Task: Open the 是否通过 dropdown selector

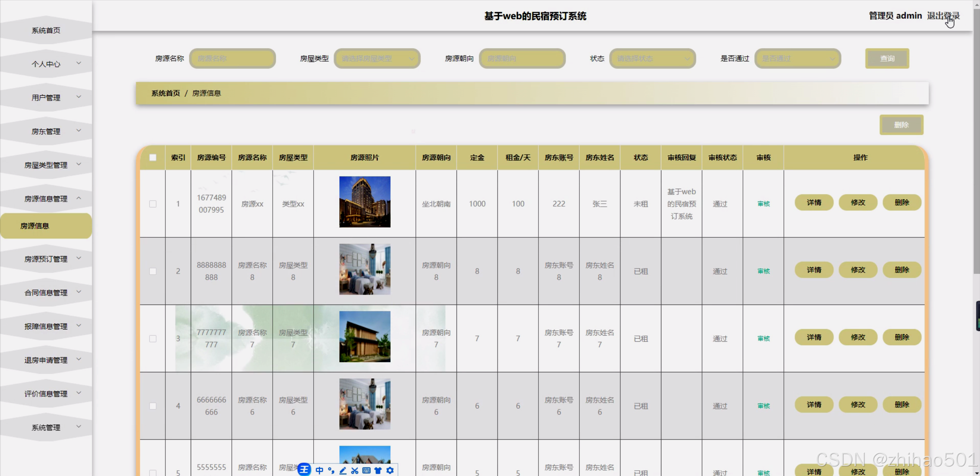Action: pyautogui.click(x=797, y=58)
